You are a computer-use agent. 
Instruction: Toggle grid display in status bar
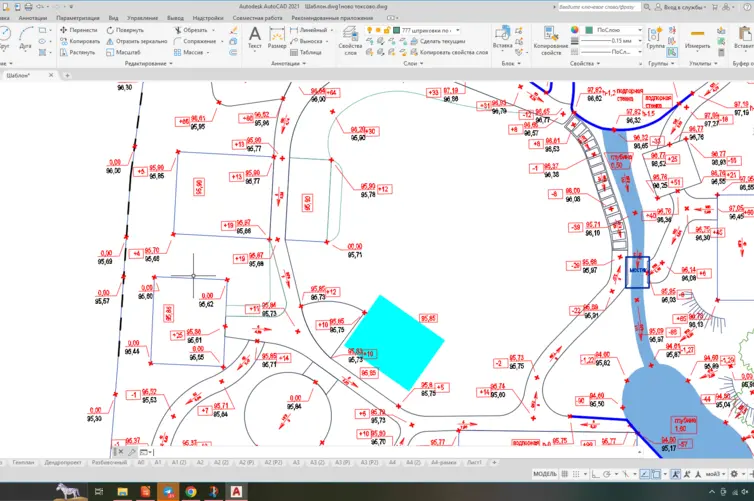click(x=565, y=474)
